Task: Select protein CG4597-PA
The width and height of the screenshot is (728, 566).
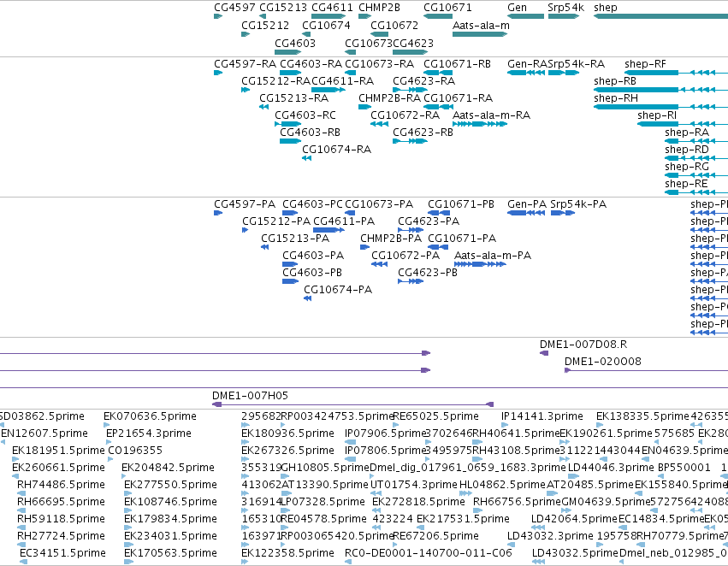Action: point(218,214)
